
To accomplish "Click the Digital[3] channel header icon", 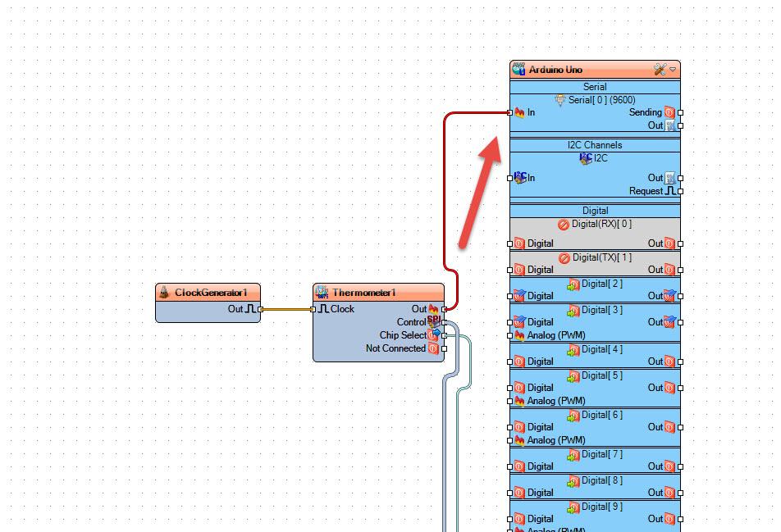I will 573,311.
